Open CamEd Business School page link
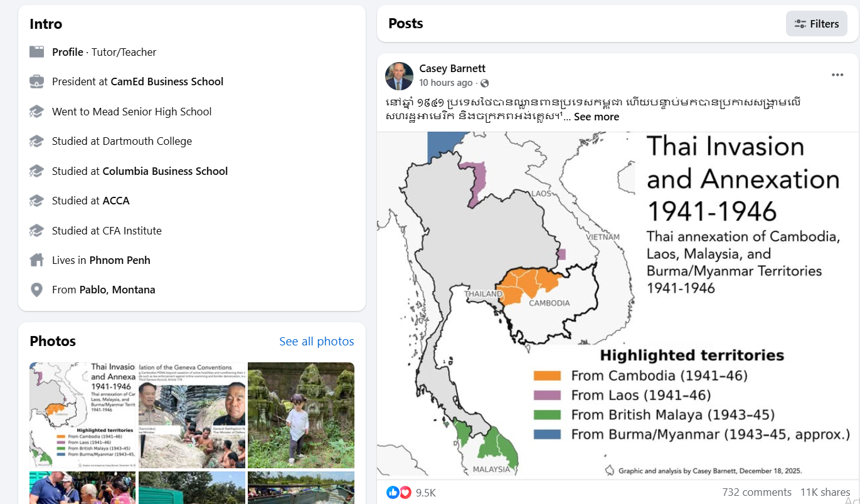The image size is (860, 504). coord(167,81)
